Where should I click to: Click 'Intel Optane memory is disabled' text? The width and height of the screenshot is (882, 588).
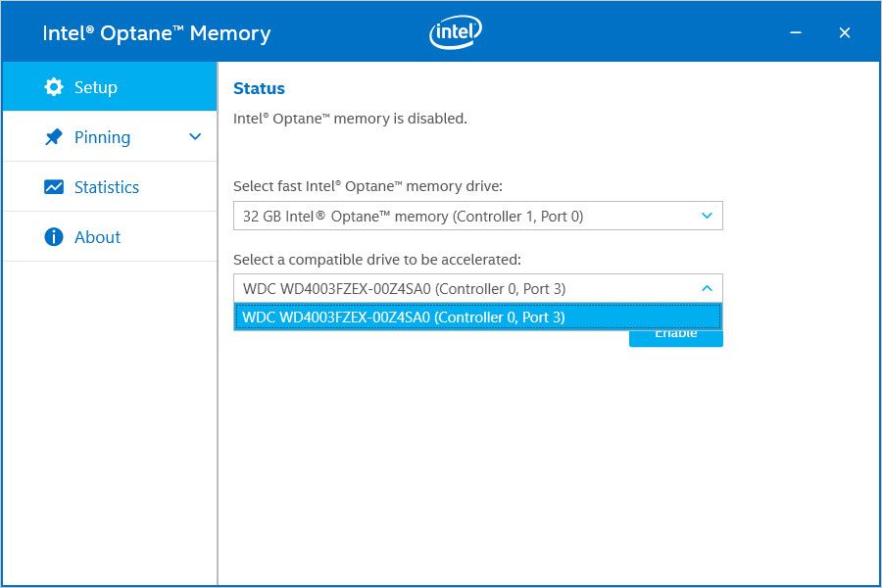point(350,119)
